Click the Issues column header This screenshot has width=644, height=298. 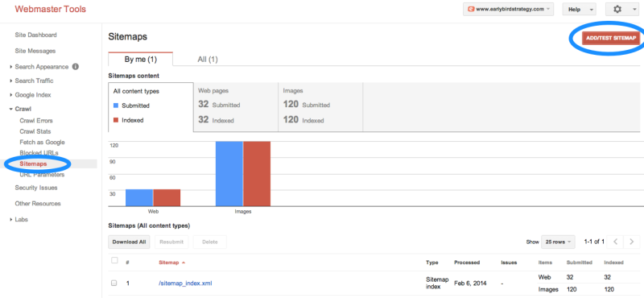point(509,263)
